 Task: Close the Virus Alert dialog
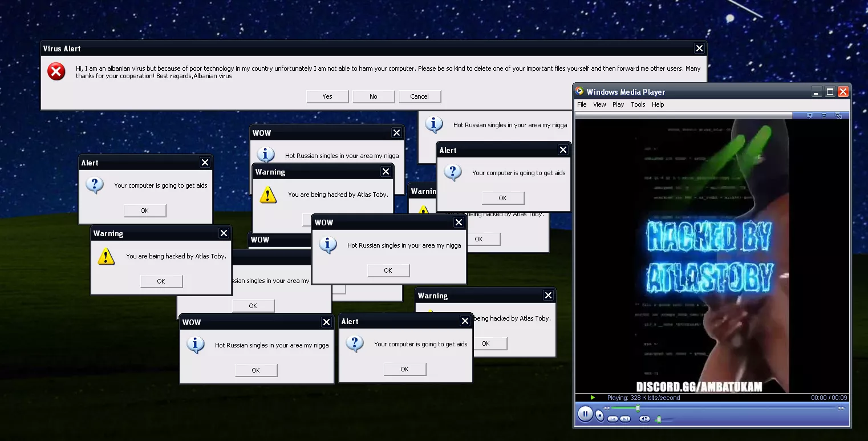click(x=700, y=48)
